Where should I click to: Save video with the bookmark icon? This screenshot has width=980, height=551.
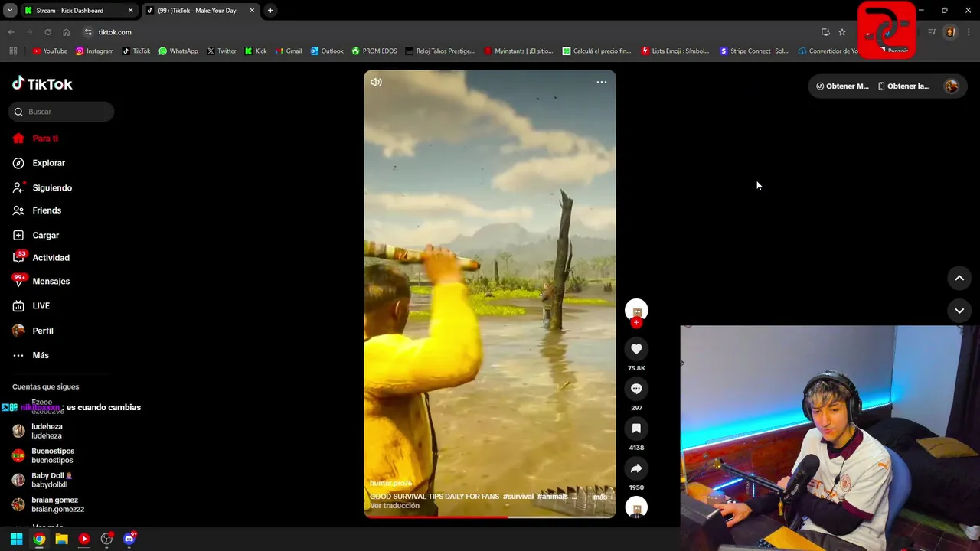point(636,429)
